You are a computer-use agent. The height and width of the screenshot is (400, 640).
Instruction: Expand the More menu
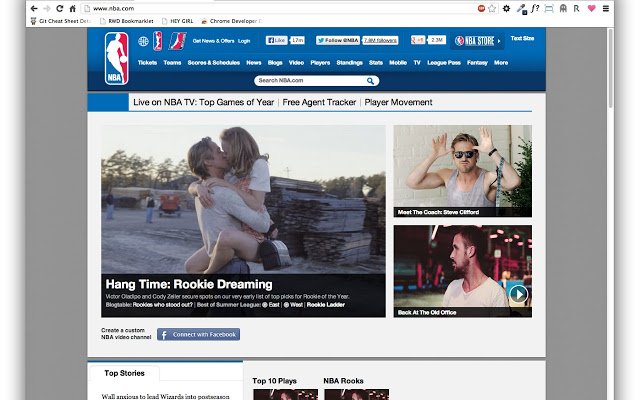click(501, 63)
